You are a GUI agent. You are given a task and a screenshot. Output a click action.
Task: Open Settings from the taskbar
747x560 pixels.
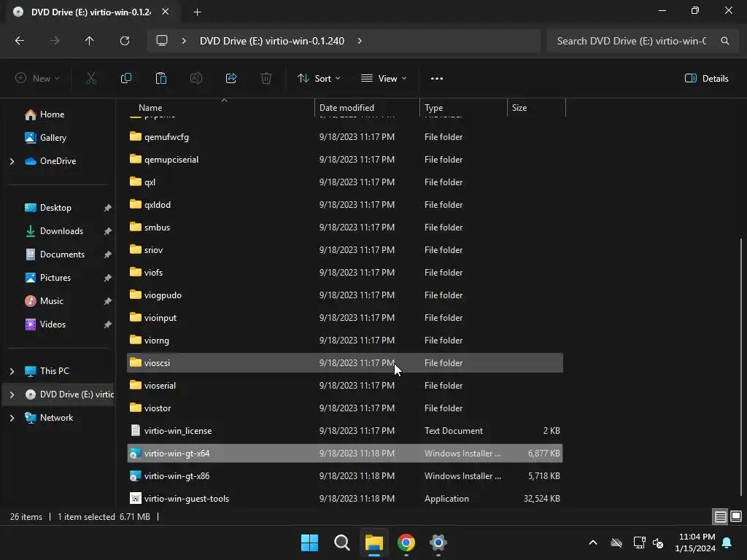(x=438, y=542)
